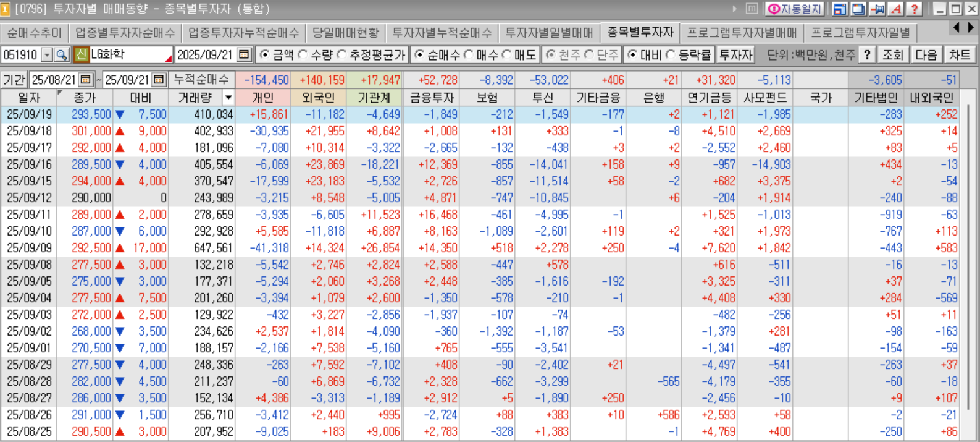Image resolution: width=980 pixels, height=442 pixels.
Task: Click the stock search magnifier icon
Action: (61, 55)
